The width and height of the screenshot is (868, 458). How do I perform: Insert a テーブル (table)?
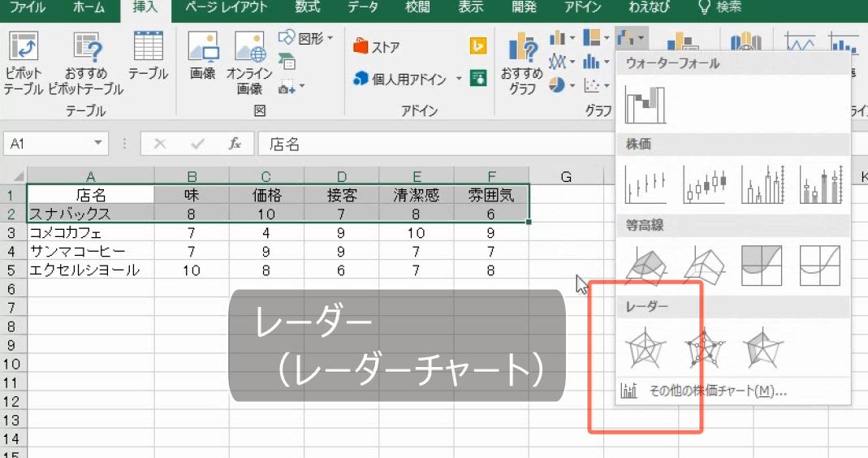click(149, 55)
